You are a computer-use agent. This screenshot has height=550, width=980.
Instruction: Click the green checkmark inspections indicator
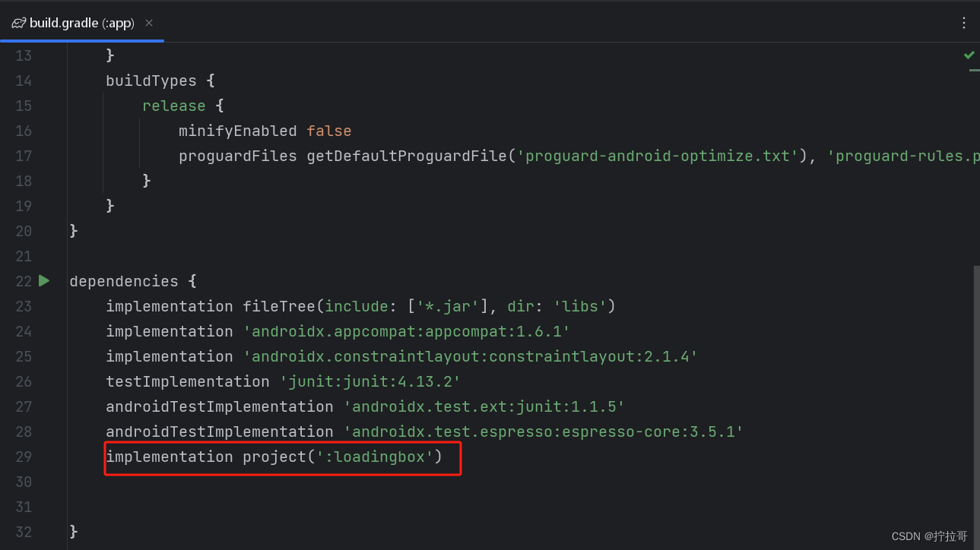tap(969, 55)
